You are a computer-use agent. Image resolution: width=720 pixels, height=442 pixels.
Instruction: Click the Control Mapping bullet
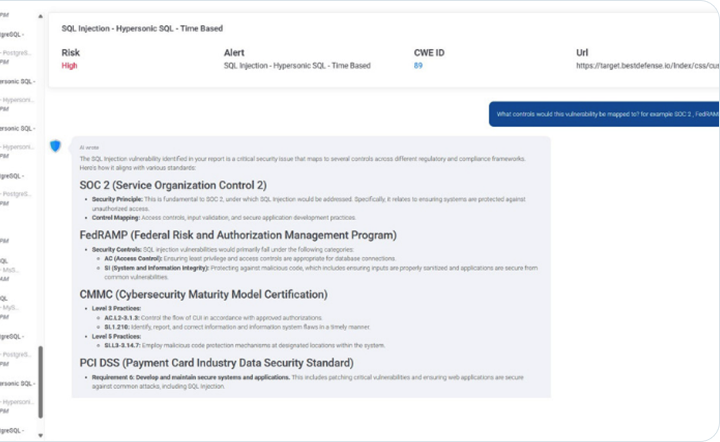pos(224,218)
